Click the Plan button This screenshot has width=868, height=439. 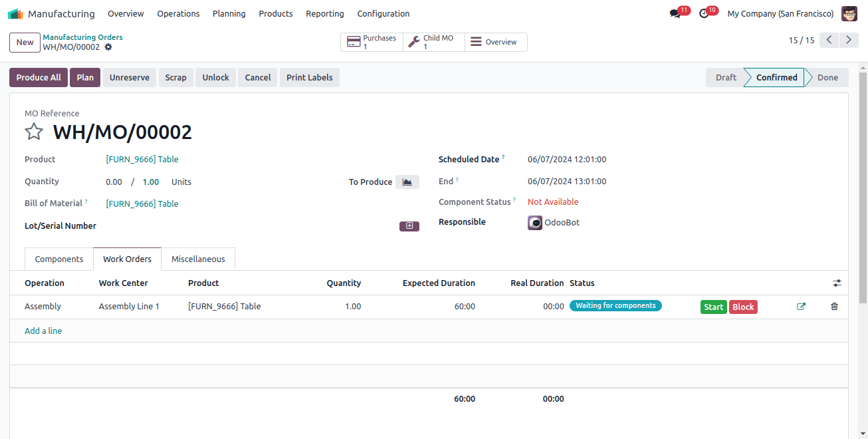click(x=85, y=78)
